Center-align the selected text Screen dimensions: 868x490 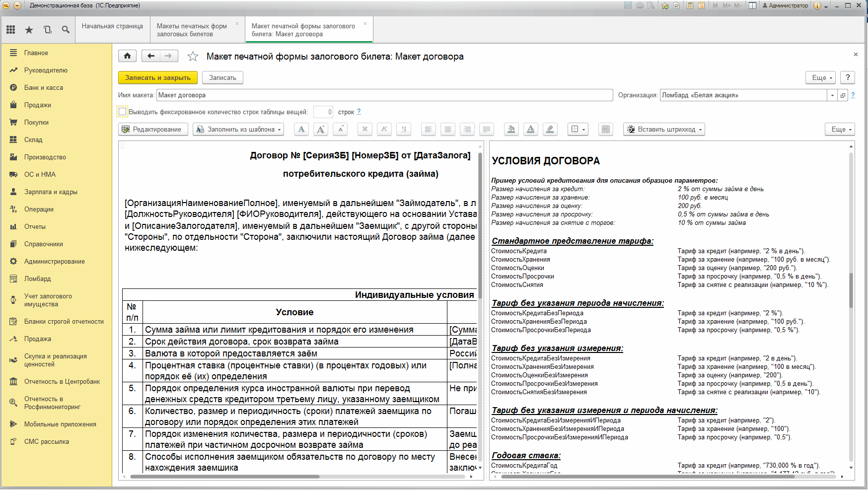coord(448,129)
